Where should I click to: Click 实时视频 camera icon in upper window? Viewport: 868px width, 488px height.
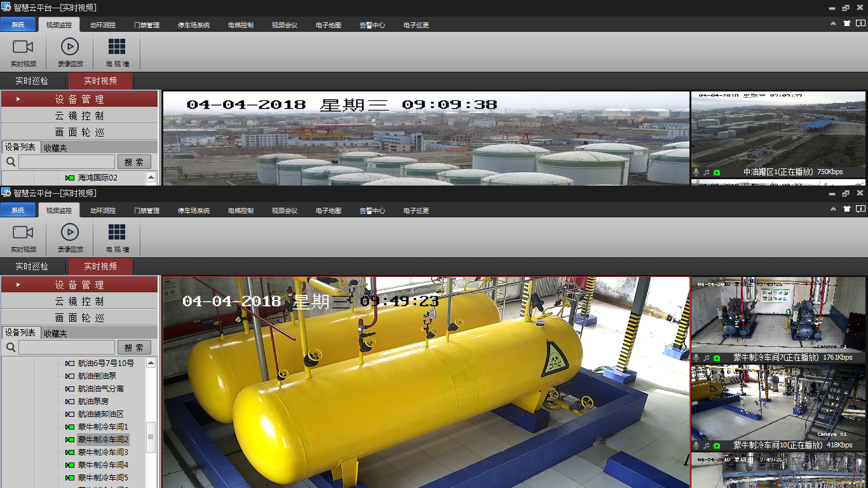click(x=23, y=46)
